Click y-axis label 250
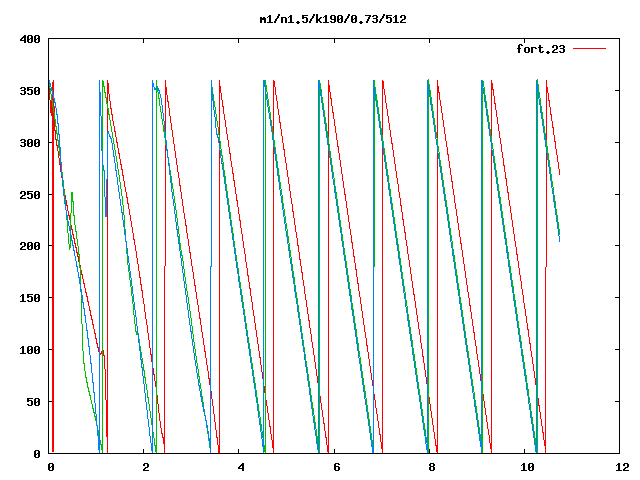The image size is (640, 480). click(30, 195)
